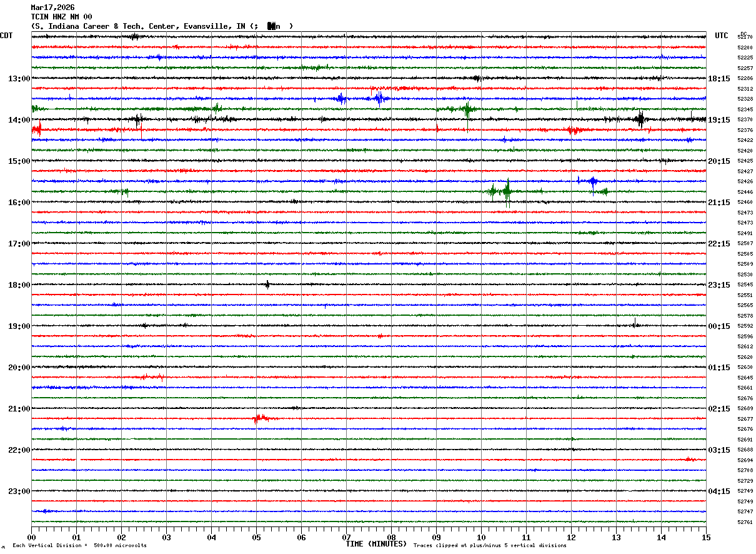Click minute 13 on the time axis
Image resolution: width=756 pixels, height=554 pixels.
[x=616, y=538]
